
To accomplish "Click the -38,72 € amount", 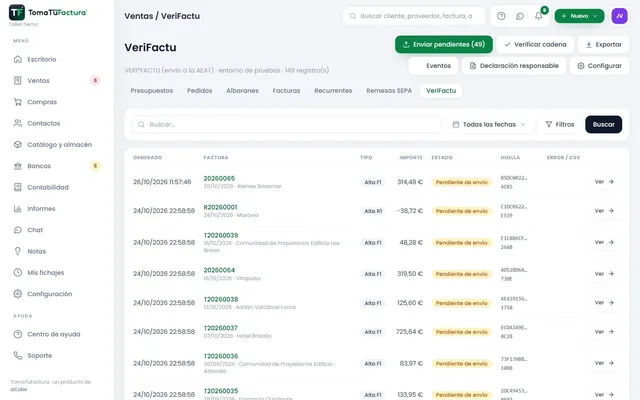I will click(409, 211).
